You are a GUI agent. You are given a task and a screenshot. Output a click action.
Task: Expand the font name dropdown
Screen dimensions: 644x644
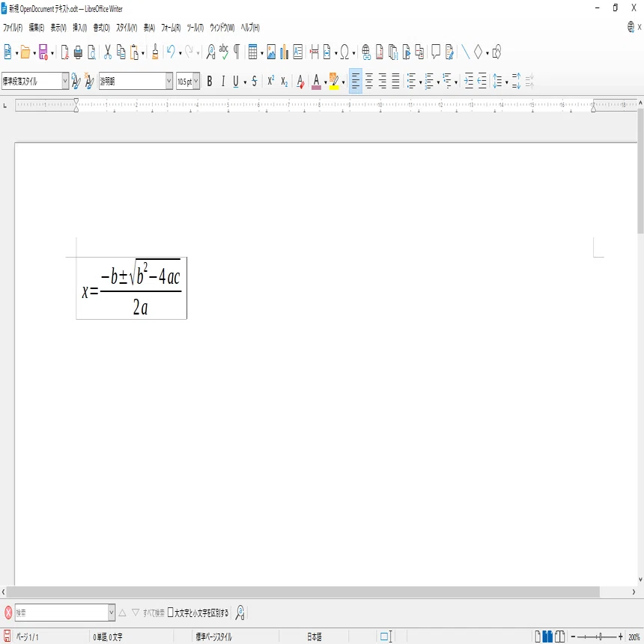[x=168, y=82]
